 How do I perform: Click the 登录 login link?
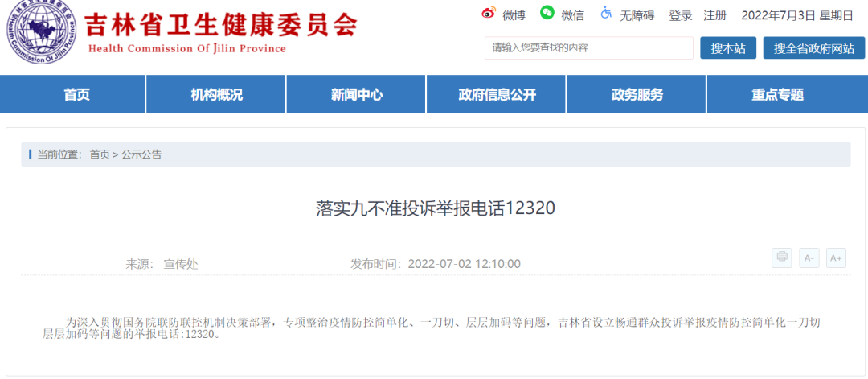[x=681, y=15]
